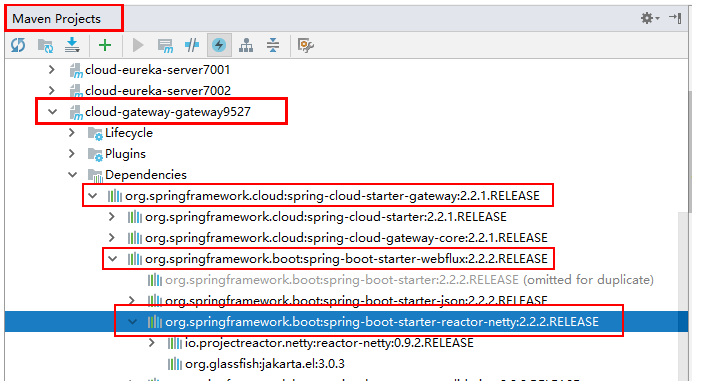Collapse cloud-gateway-gateway9527 module
Screen dimensions: 713x381
tap(53, 111)
